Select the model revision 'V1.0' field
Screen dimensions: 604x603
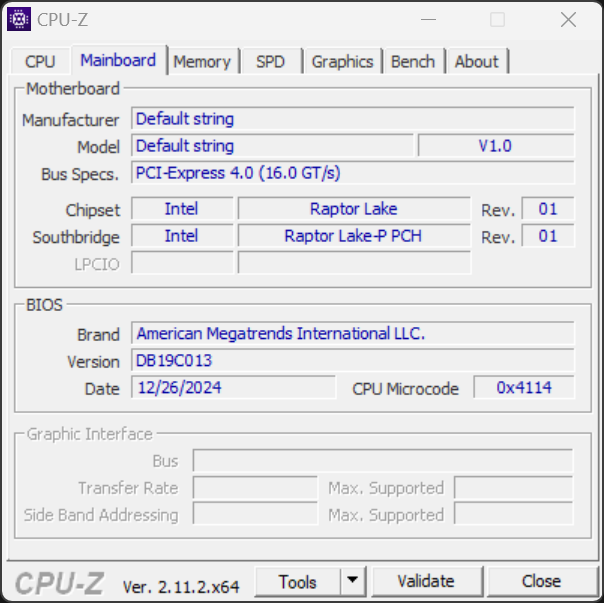click(496, 146)
